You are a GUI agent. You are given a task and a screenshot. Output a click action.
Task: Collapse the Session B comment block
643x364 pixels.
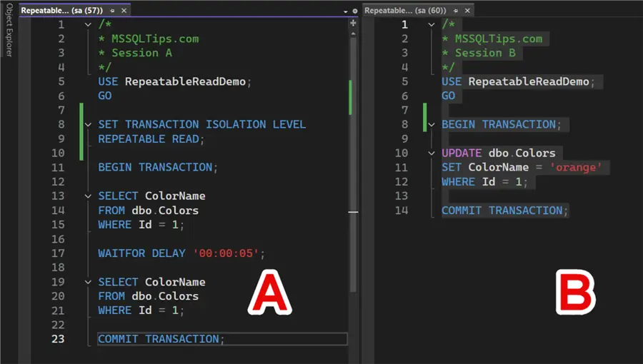click(432, 24)
